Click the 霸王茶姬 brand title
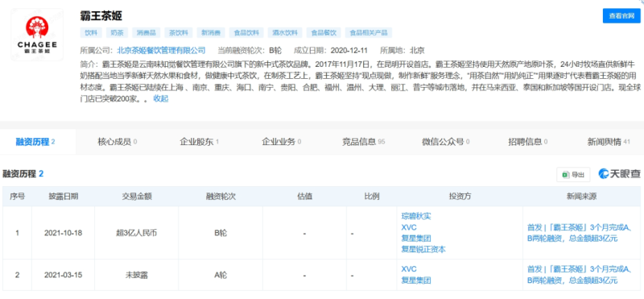Image resolution: width=644 pixels, height=299 pixels. pyautogui.click(x=101, y=15)
